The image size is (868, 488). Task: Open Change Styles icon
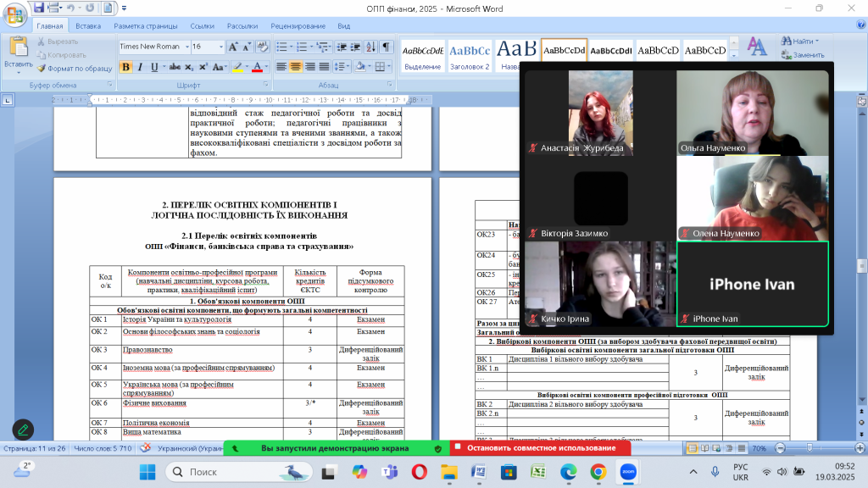tap(757, 47)
